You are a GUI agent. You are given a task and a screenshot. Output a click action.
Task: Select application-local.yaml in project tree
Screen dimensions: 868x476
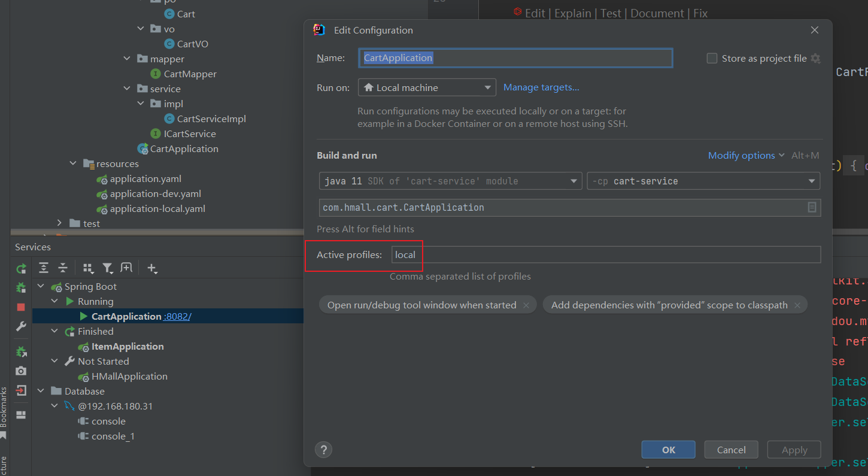click(157, 208)
